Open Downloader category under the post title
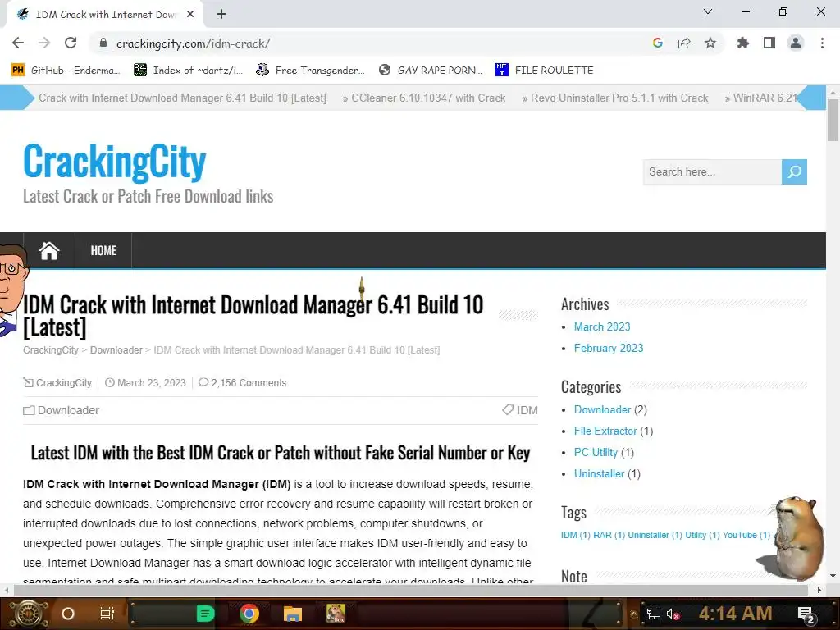840x630 pixels. pyautogui.click(x=68, y=410)
